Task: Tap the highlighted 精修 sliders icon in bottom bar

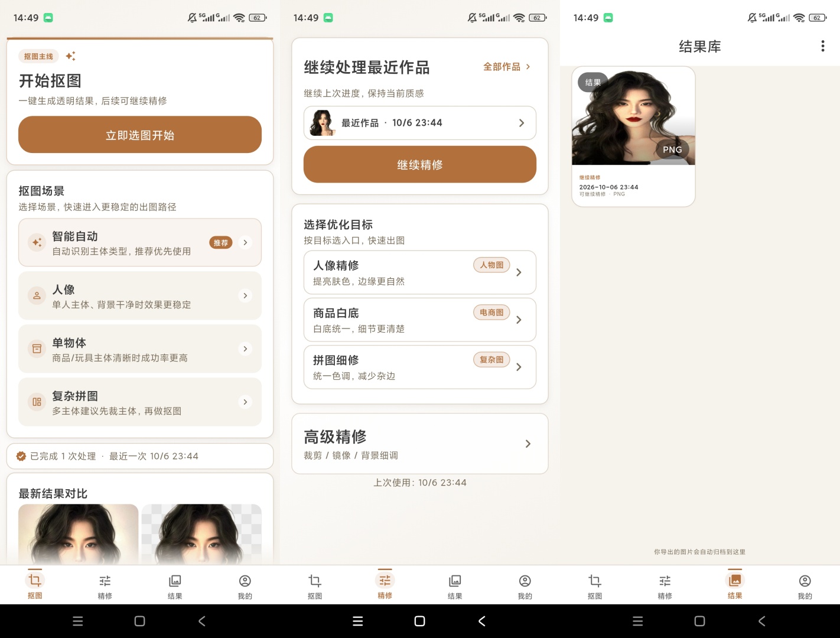Action: coord(385,581)
